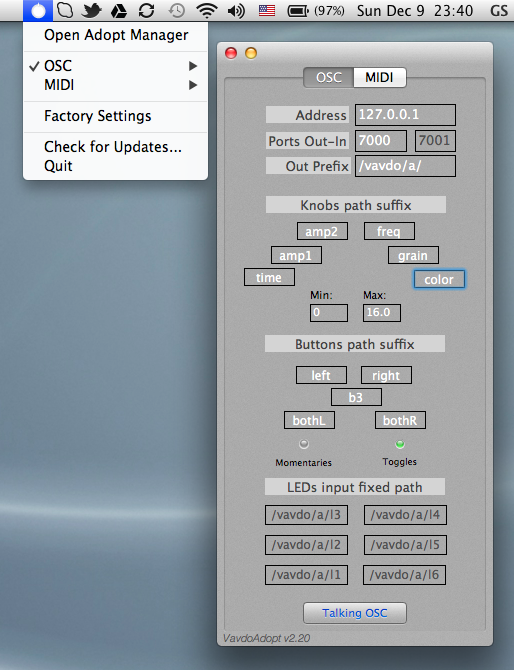
Task: Select Check for Updates menu item
Action: 115,147
